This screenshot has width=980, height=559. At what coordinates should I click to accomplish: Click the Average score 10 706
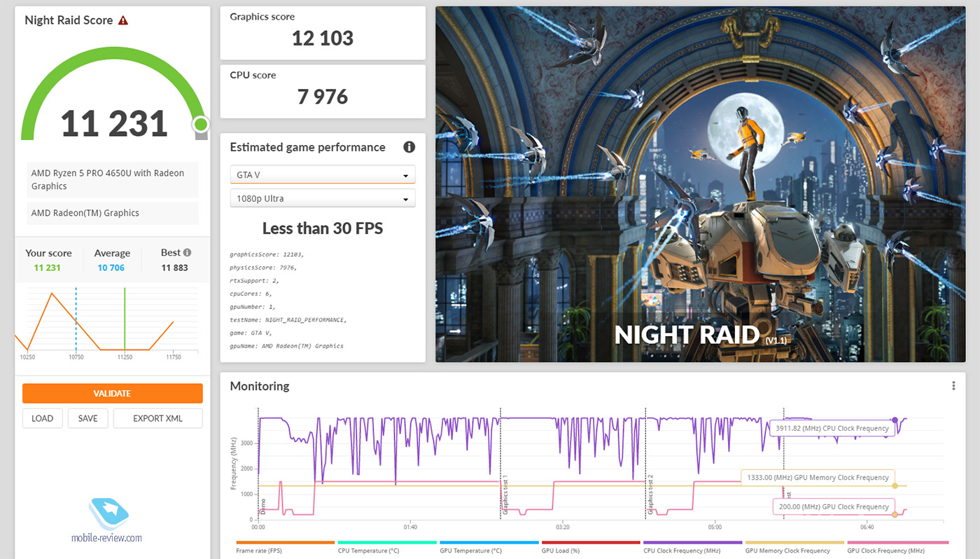tap(111, 268)
